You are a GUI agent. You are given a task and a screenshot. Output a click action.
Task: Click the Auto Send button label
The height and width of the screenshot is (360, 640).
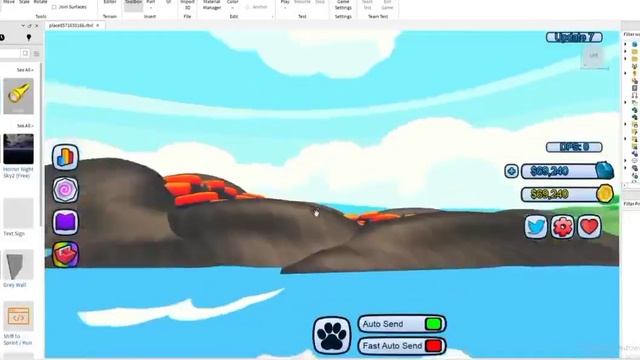(383, 324)
